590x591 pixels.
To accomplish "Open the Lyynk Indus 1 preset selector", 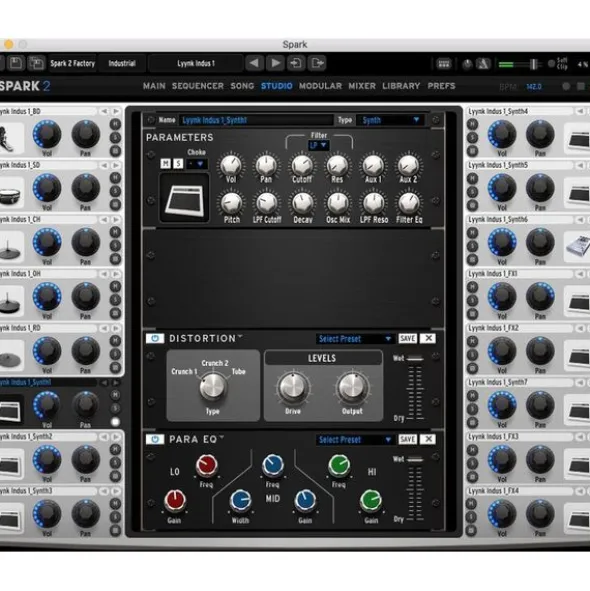I will pyautogui.click(x=196, y=63).
